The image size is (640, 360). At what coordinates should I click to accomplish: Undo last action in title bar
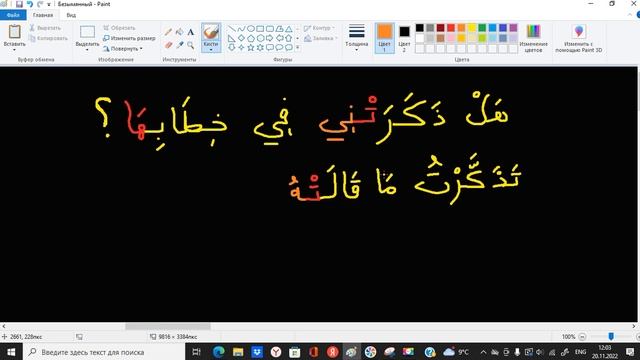(30, 4)
